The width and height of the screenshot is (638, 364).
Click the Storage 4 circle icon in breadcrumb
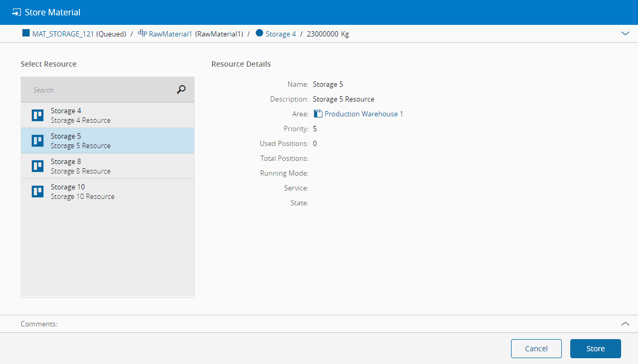click(x=259, y=33)
